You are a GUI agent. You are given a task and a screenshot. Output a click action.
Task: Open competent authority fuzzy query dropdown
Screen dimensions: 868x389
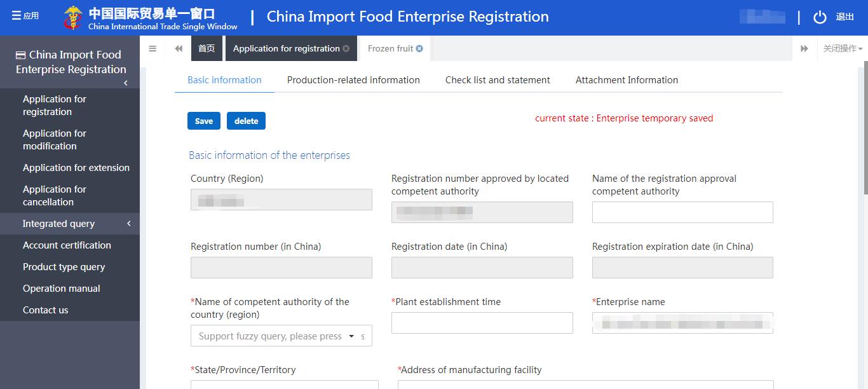[351, 336]
